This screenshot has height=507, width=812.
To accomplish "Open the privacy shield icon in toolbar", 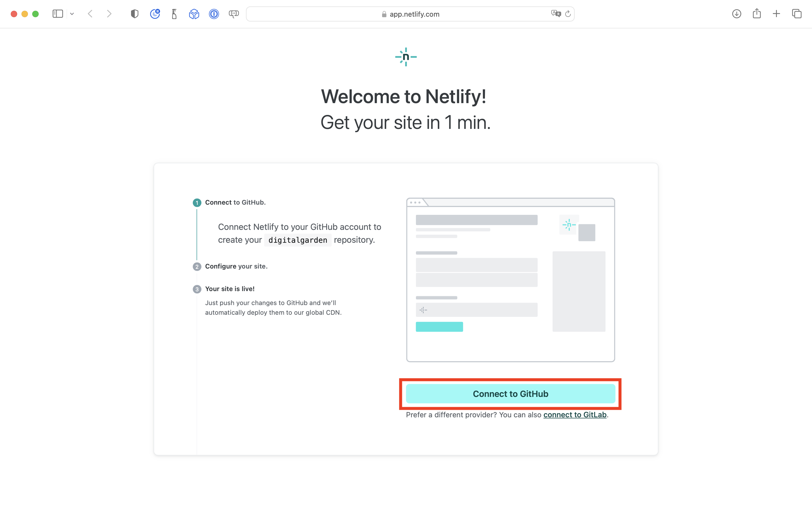I will click(x=135, y=14).
